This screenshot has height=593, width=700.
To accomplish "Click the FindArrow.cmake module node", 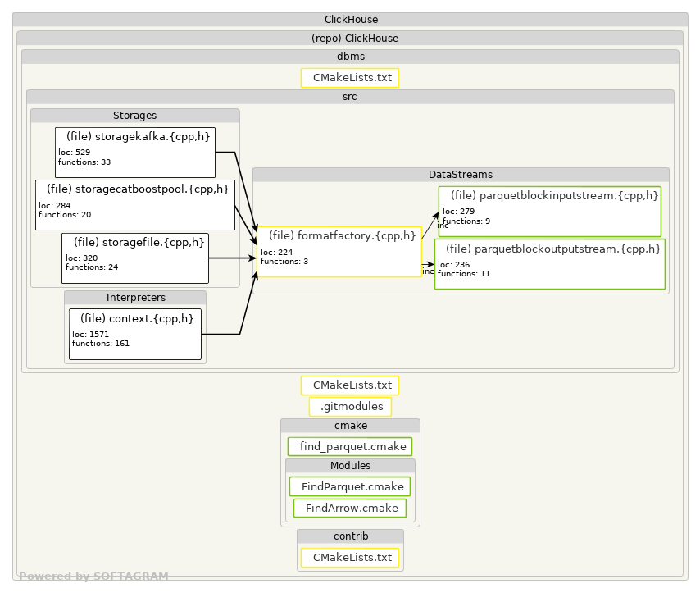I will 349,508.
